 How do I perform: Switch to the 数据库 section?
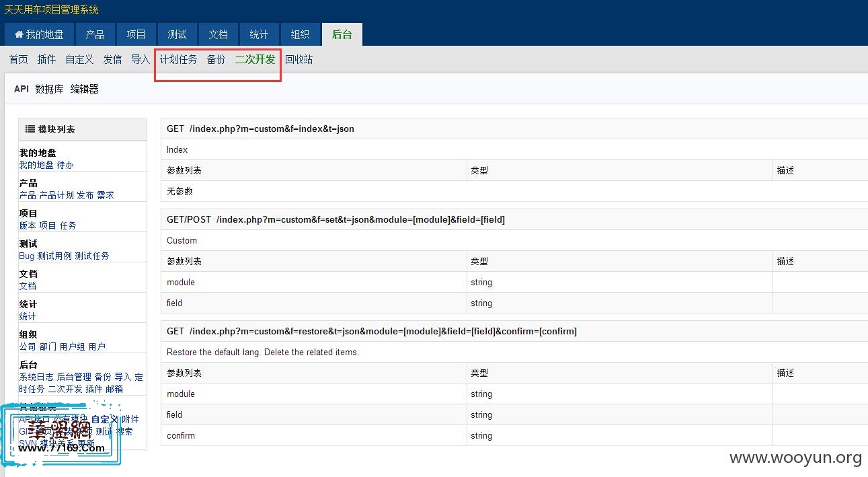(x=49, y=89)
